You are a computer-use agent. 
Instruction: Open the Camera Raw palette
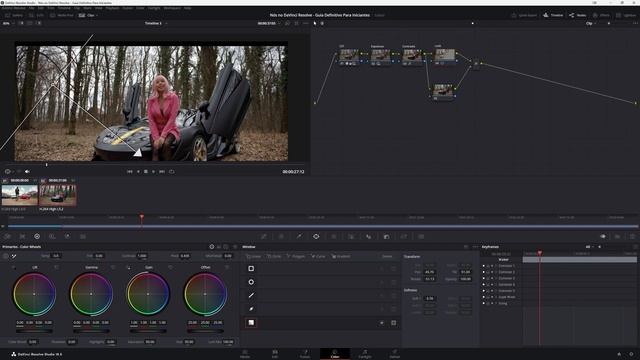coord(7,236)
